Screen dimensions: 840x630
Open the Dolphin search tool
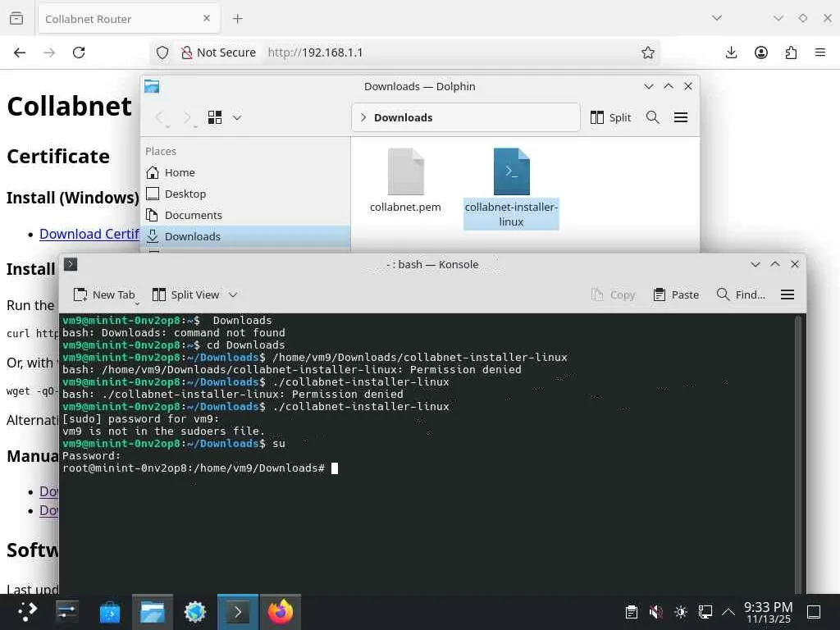coord(652,117)
